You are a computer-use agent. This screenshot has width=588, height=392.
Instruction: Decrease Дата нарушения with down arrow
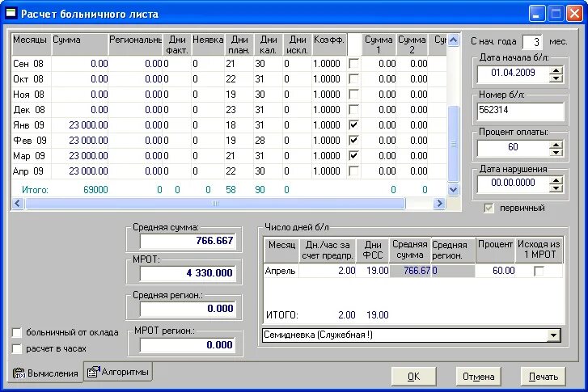[x=556, y=189]
